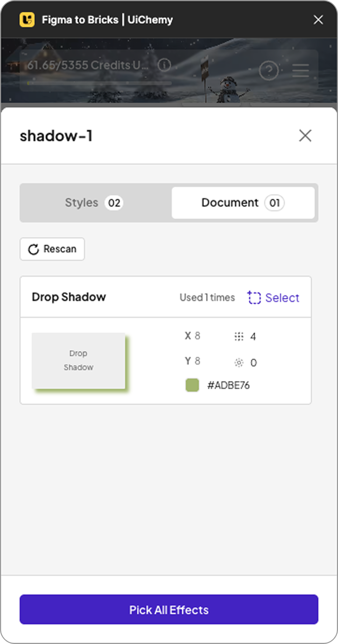The image size is (338, 644).
Task: Open the hamburger menu
Action: [301, 71]
